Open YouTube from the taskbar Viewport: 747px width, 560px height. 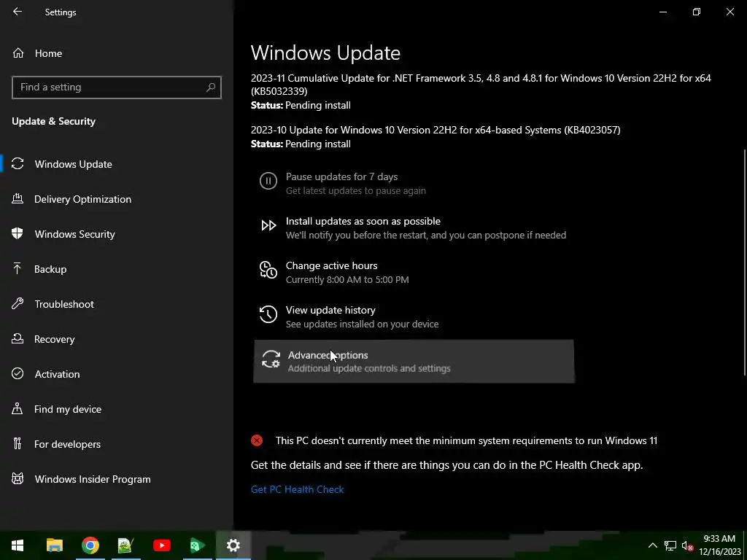162,545
